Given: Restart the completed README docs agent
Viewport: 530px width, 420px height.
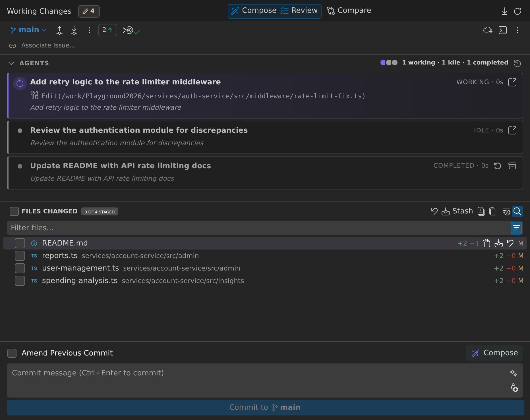Looking at the screenshot, I should click(x=498, y=166).
